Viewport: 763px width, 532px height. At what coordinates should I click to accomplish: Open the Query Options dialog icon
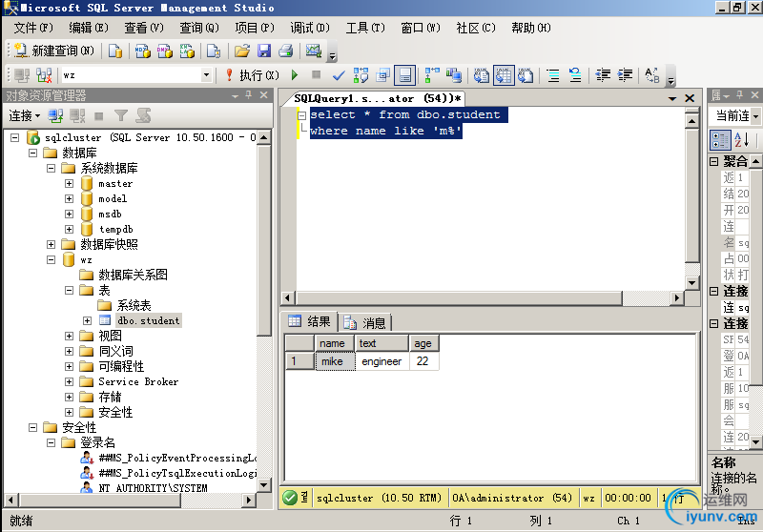click(383, 75)
